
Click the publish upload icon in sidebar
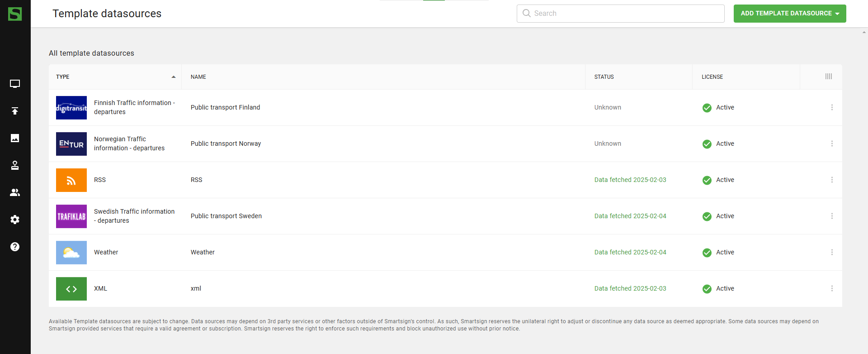coord(15,111)
